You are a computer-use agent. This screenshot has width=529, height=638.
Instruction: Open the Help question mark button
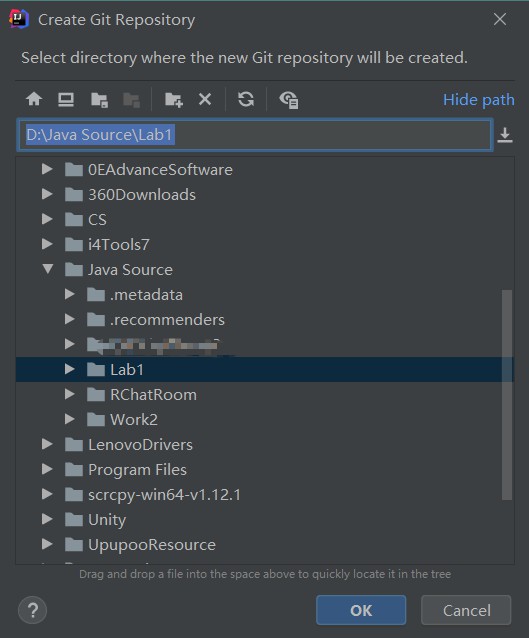33,610
